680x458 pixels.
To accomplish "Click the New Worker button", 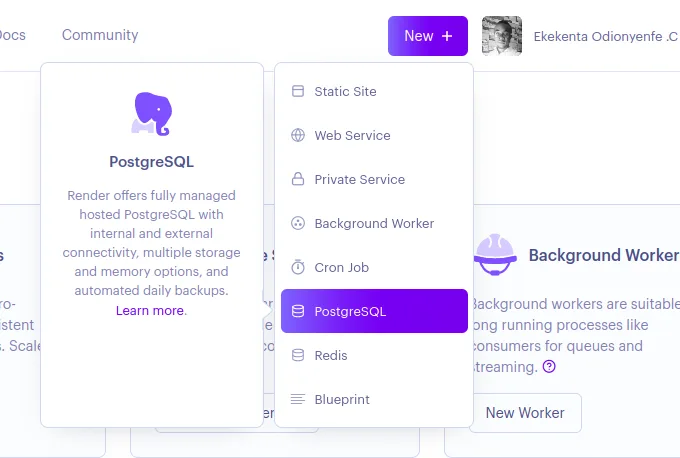I will pyautogui.click(x=525, y=412).
